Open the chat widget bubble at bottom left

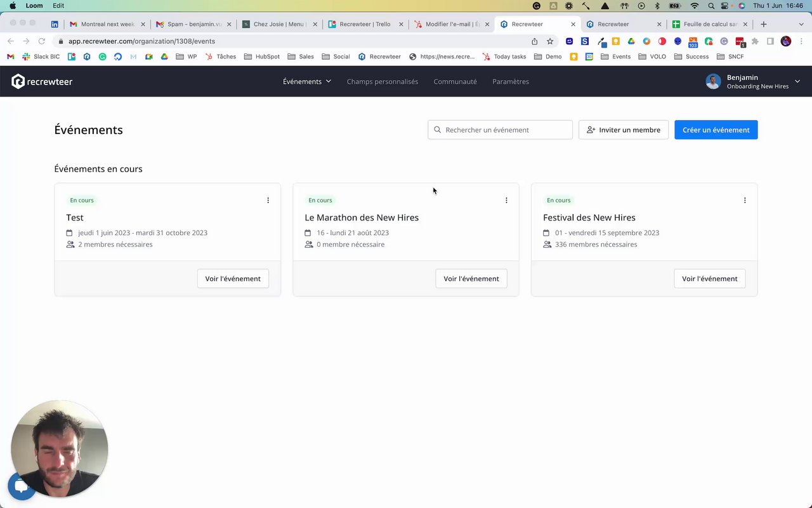(21, 486)
